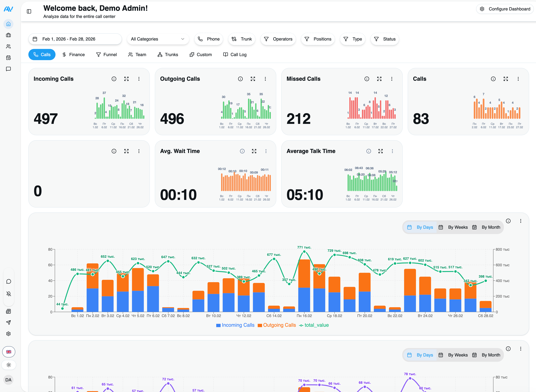Open the Call Log tab

pyautogui.click(x=235, y=55)
